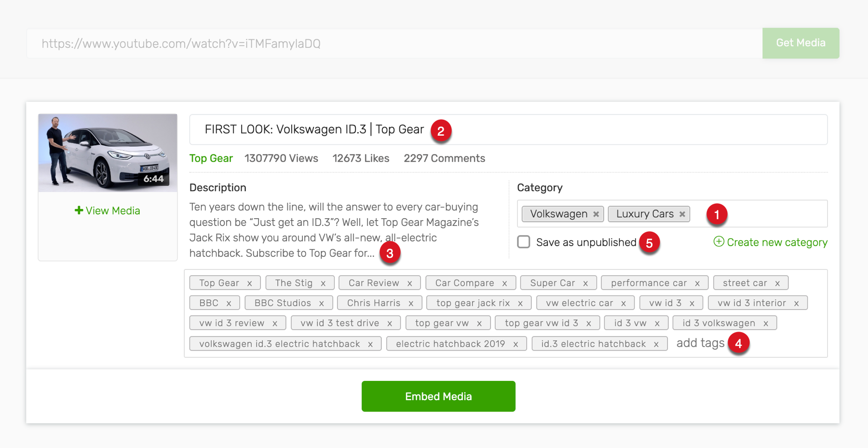Delete the 'id.3 electric hatchback' tag
868x448 pixels.
pos(656,344)
